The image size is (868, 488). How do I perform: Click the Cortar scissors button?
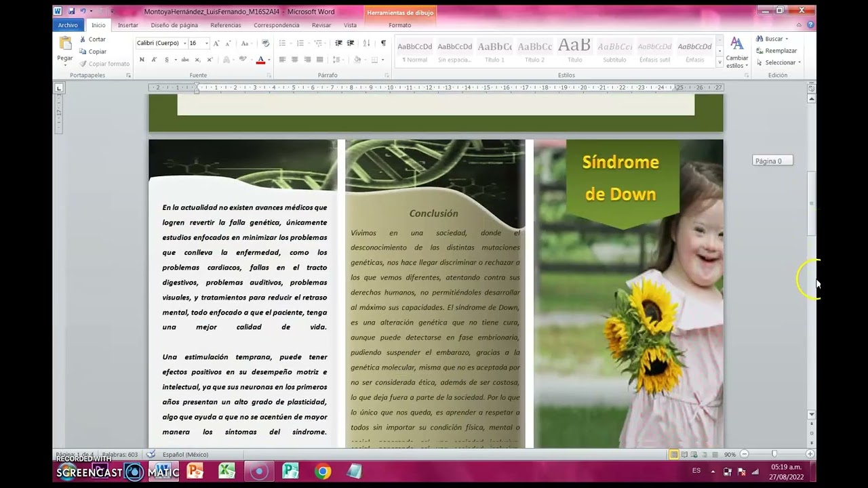pos(92,39)
